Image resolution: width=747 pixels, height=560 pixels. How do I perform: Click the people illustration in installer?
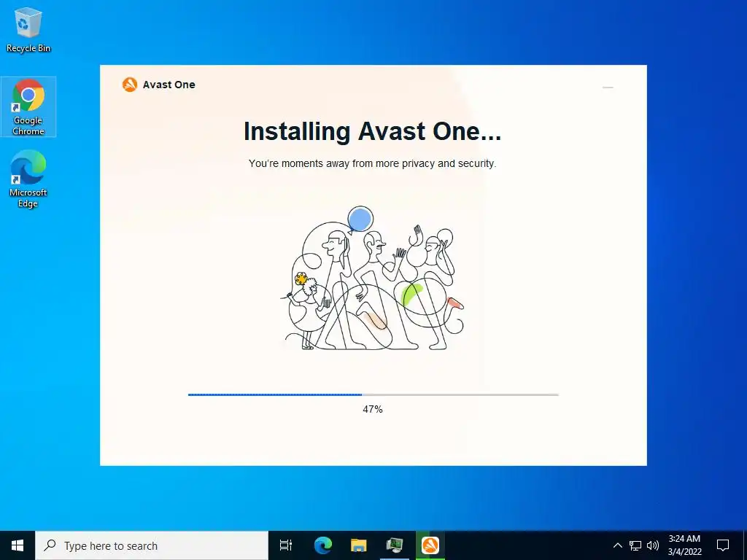(x=373, y=279)
